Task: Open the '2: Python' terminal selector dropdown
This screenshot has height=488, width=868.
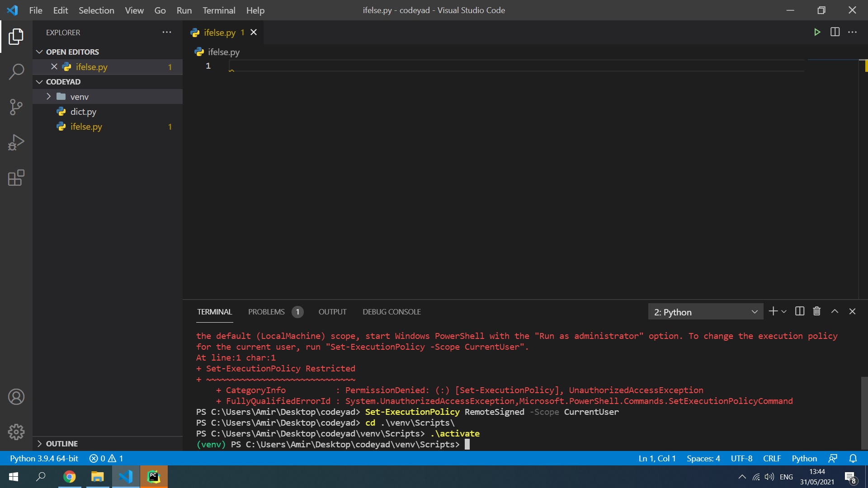Action: 706,312
